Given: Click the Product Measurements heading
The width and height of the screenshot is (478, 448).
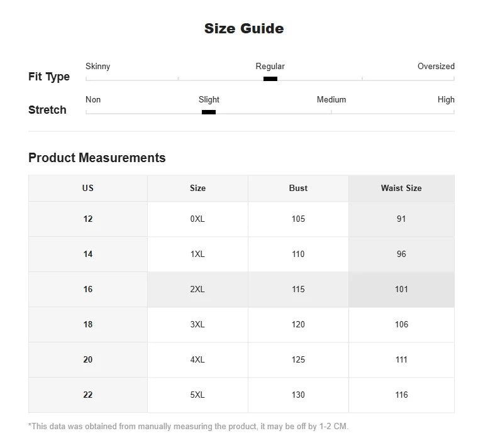Looking at the screenshot, I should pos(97,158).
